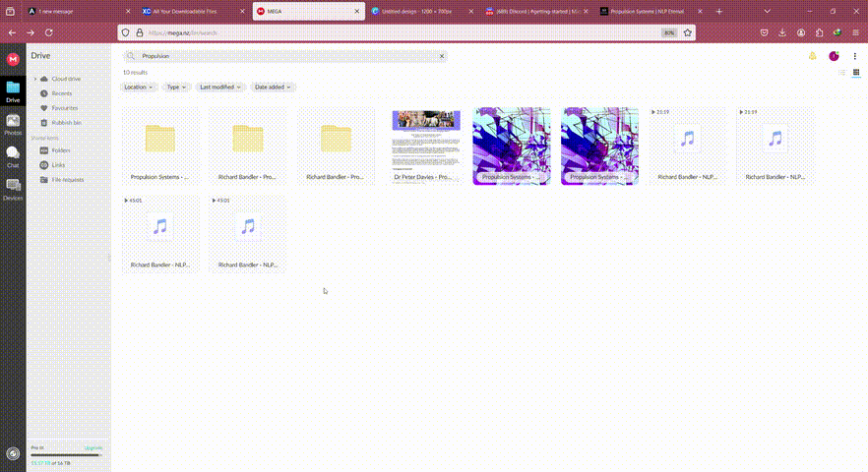868x472 pixels.
Task: Open the Location filter dropdown
Action: point(139,87)
